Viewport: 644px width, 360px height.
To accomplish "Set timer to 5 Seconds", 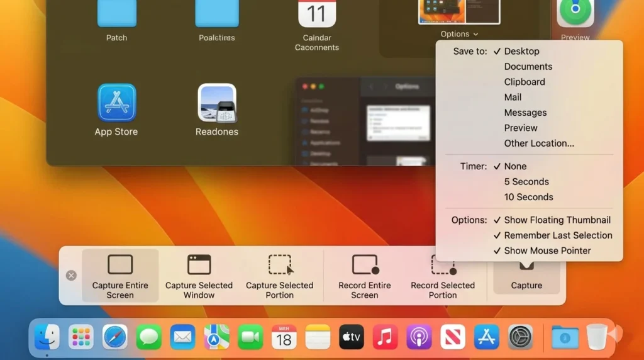I will [526, 182].
